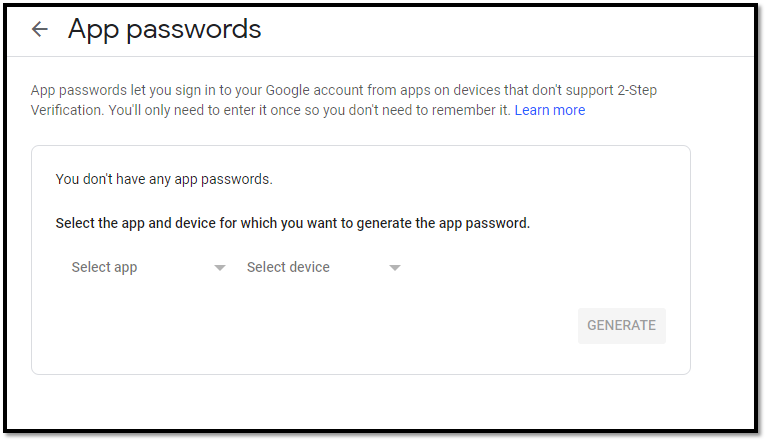Click the word "App" in the page title

coord(93,29)
